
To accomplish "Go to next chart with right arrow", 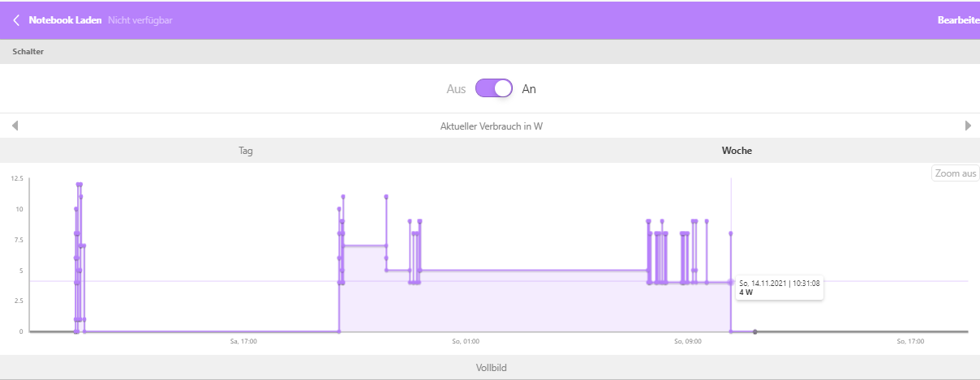I will pyautogui.click(x=967, y=126).
